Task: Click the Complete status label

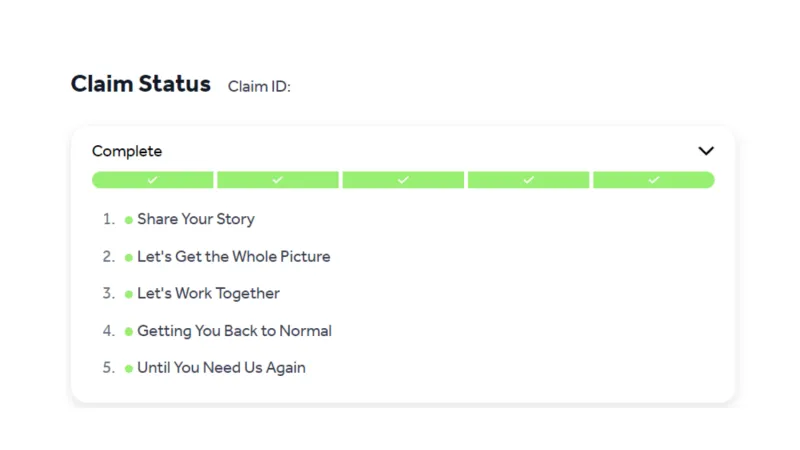Action: pos(127,152)
